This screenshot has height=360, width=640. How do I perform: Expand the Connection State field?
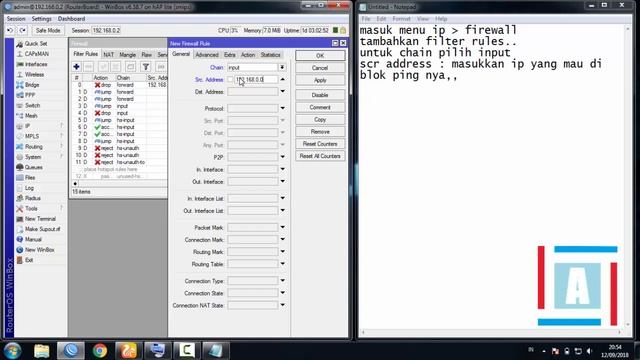coord(282,293)
